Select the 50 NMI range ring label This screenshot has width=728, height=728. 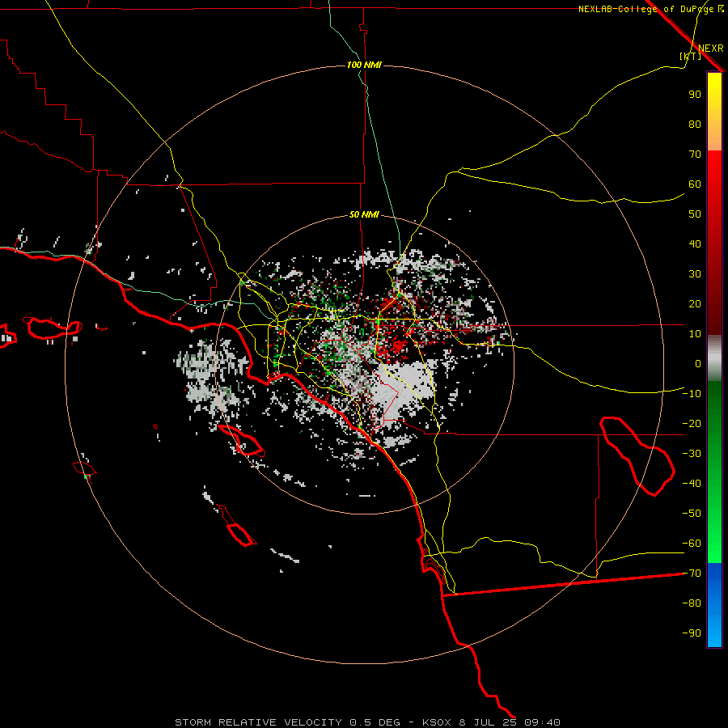[x=364, y=214]
